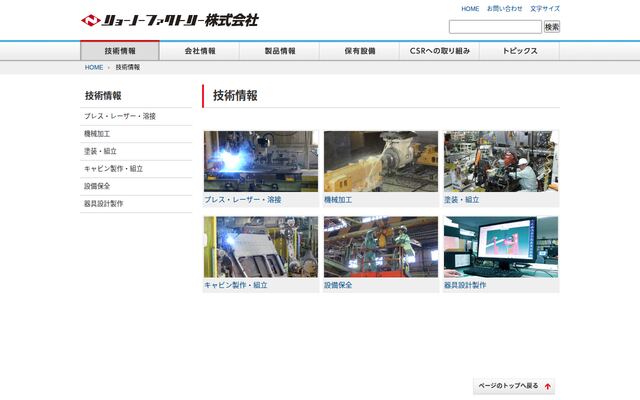This screenshot has width=640, height=400.
Task: Click HOME in the breadcrumb trail
Action: pyautogui.click(x=93, y=67)
